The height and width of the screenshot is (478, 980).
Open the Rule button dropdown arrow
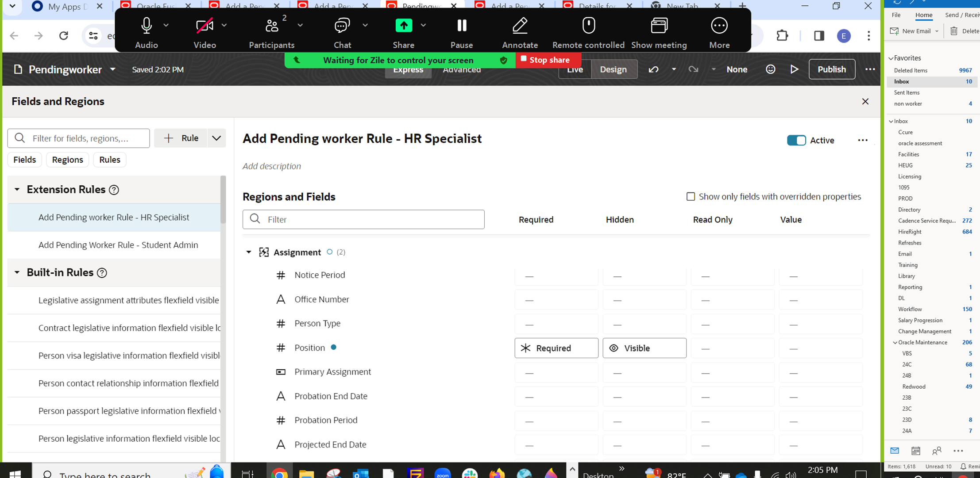216,138
